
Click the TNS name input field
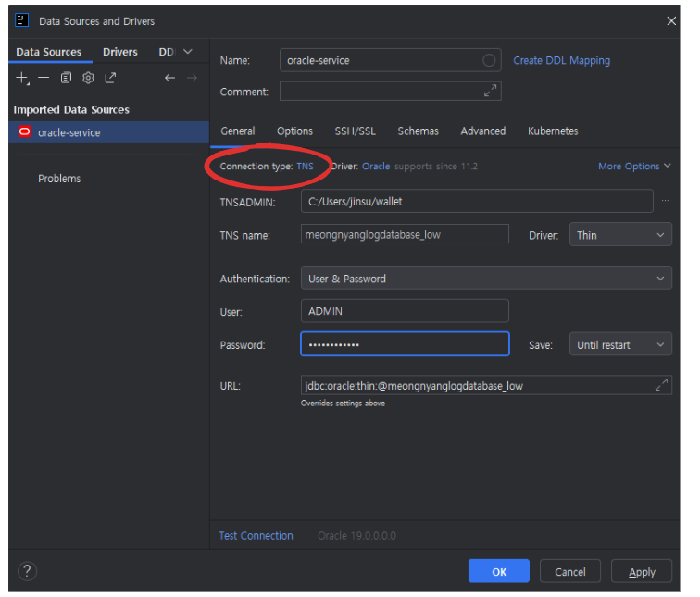[405, 234]
